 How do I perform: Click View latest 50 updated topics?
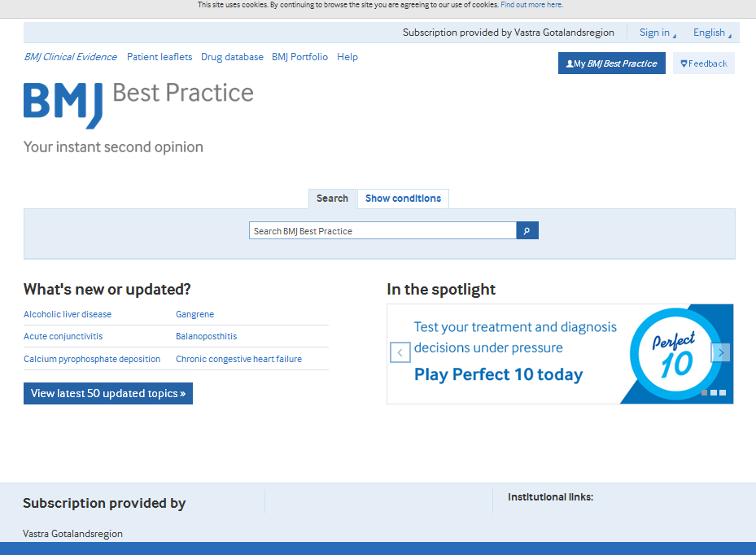coord(108,394)
